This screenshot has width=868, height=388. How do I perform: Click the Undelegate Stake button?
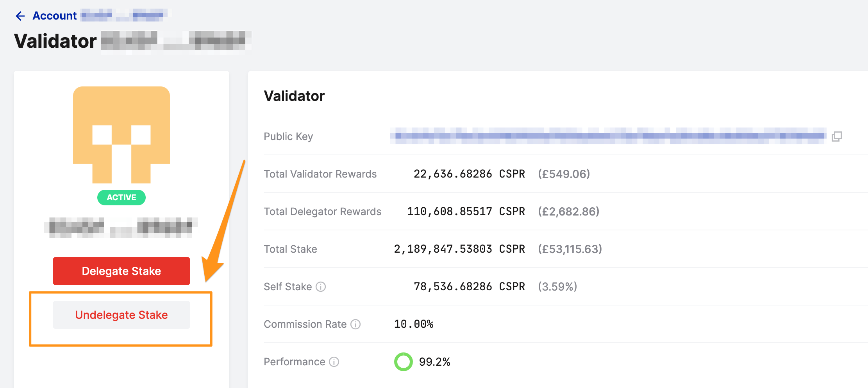121,314
